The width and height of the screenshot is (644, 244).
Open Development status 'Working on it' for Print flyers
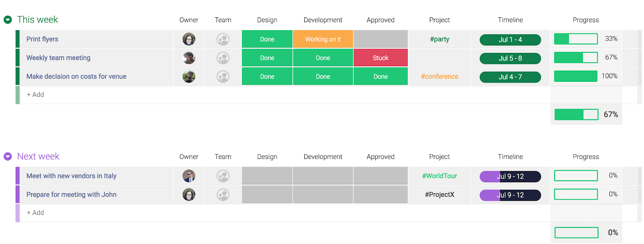pyautogui.click(x=323, y=39)
